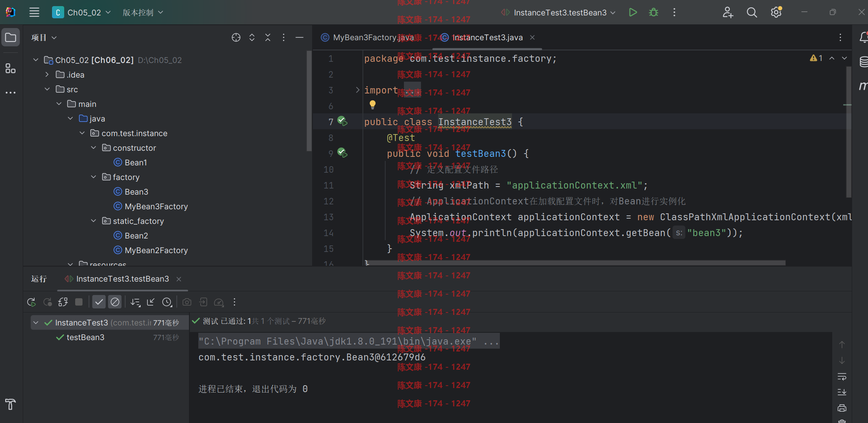Image resolution: width=868 pixels, height=423 pixels.
Task: Stop the running process
Action: click(x=79, y=302)
